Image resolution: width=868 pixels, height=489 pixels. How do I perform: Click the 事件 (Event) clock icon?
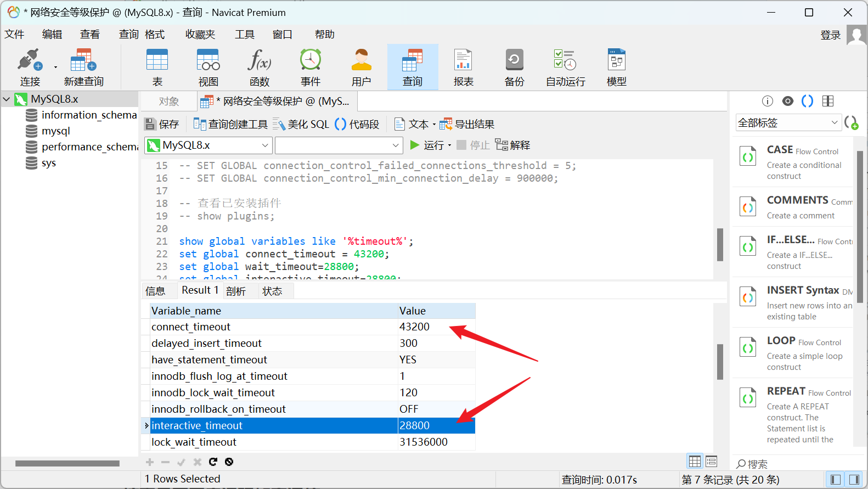point(310,67)
